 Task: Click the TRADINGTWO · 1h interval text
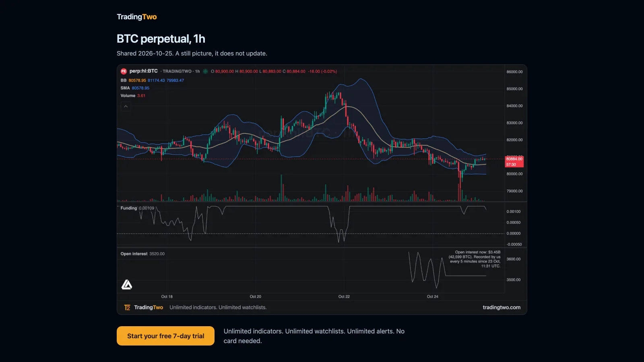[181, 71]
